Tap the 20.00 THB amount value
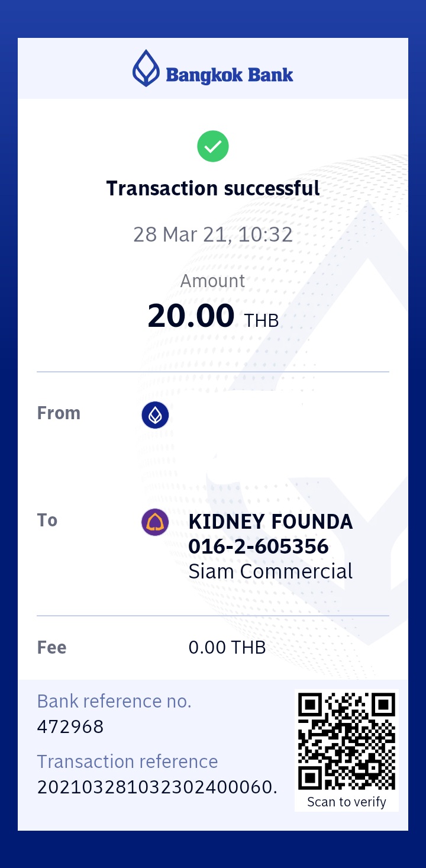This screenshot has height=868, width=426. [x=213, y=316]
